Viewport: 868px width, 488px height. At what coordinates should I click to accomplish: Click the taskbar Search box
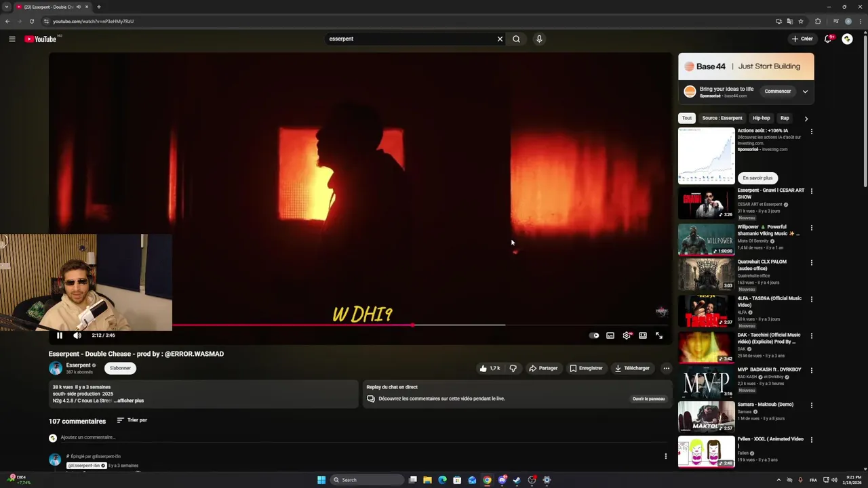click(366, 480)
